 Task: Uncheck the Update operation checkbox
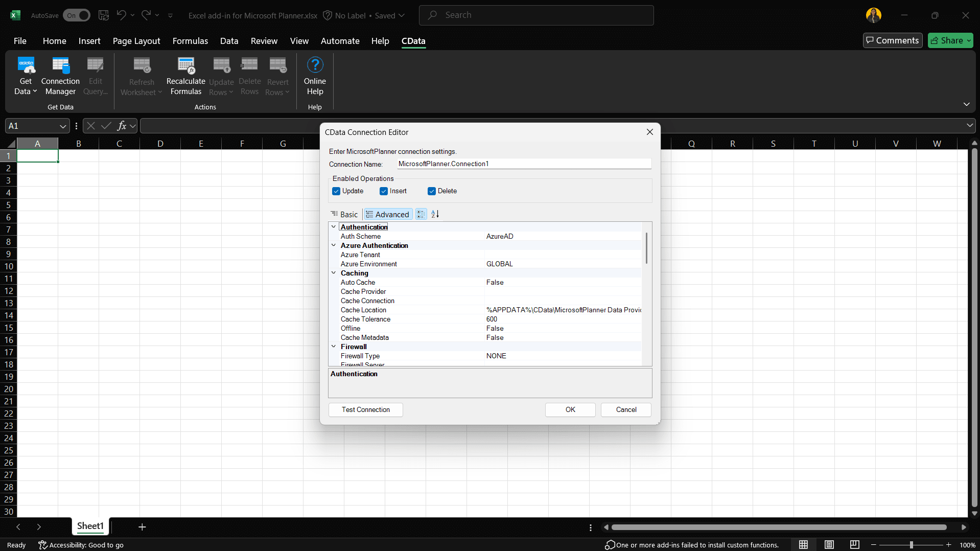coord(336,191)
